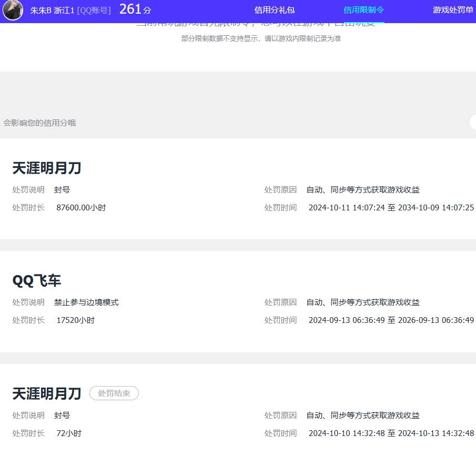Click the 261分 credit score

coord(134,9)
